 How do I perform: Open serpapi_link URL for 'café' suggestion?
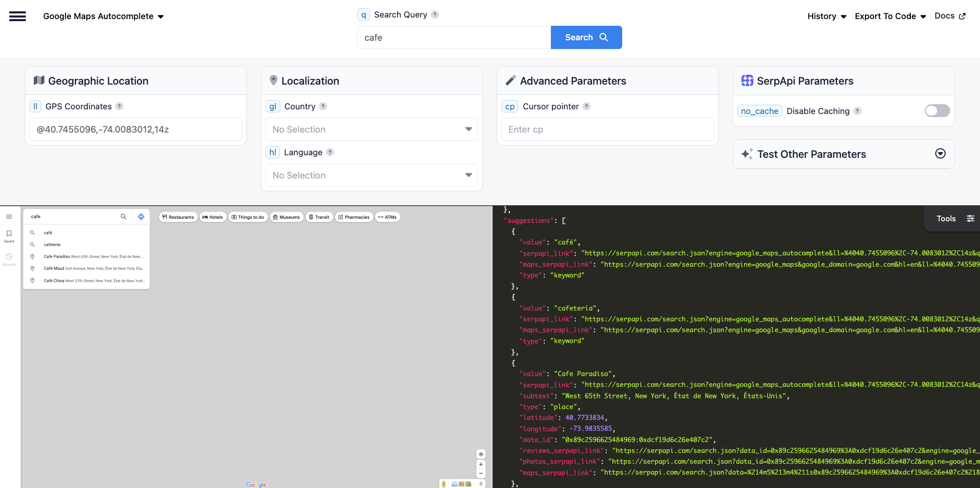[780, 253]
